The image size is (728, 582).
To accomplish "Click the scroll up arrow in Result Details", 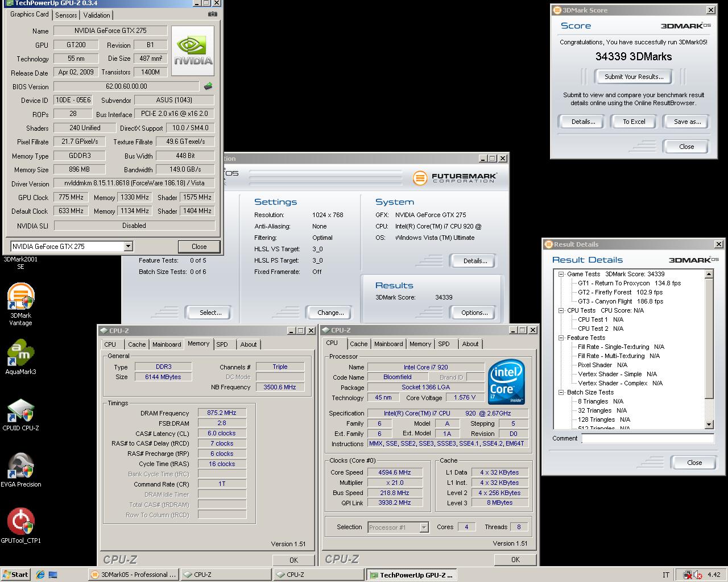I will 709,274.
